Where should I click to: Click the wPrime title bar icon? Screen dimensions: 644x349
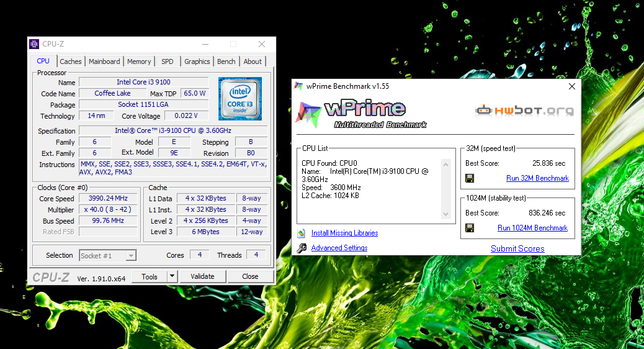tap(298, 86)
